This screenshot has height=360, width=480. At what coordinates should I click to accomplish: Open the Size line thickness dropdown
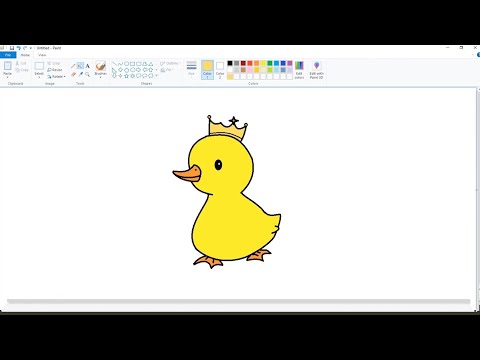(x=191, y=69)
